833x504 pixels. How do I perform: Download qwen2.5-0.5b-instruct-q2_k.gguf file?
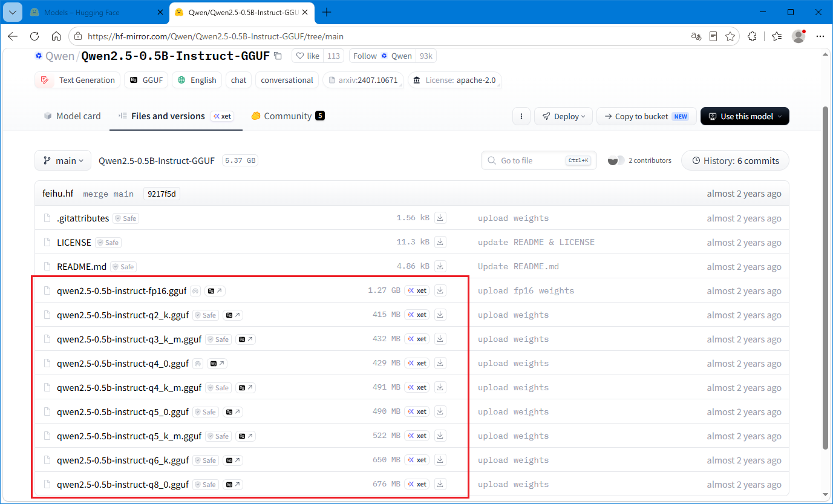tap(440, 315)
